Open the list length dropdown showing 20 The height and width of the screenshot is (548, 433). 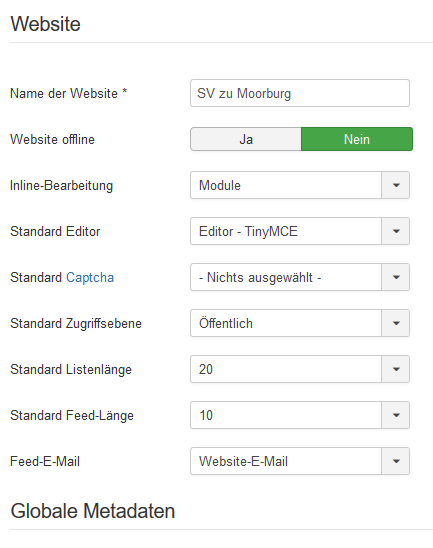[x=300, y=369]
